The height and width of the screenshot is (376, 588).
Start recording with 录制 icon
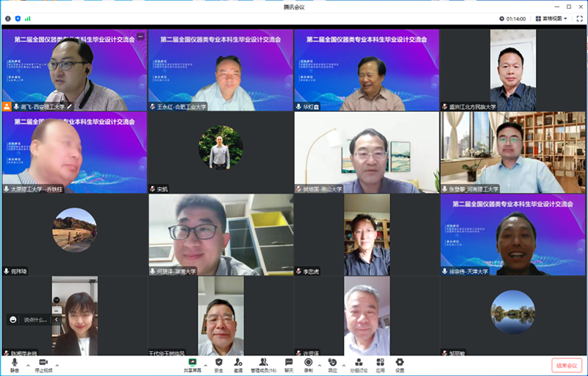[x=309, y=363]
